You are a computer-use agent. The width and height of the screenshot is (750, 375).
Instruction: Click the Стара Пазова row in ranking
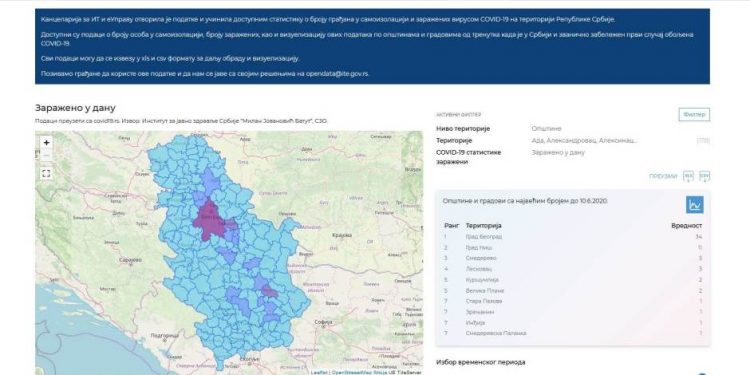click(x=573, y=301)
